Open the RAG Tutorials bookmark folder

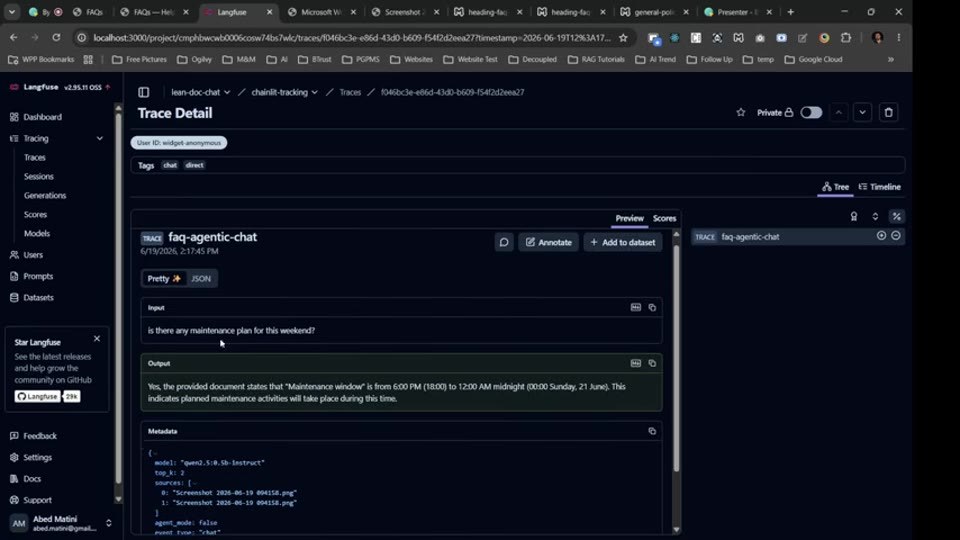[x=596, y=59]
